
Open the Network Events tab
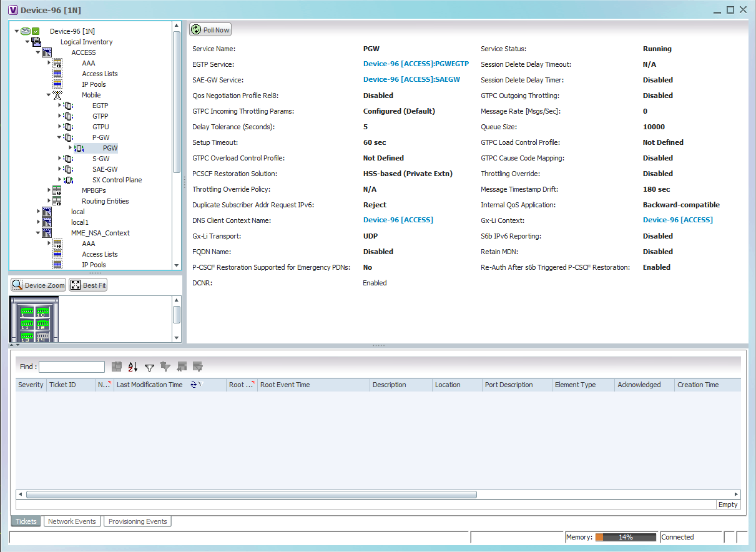coord(72,521)
